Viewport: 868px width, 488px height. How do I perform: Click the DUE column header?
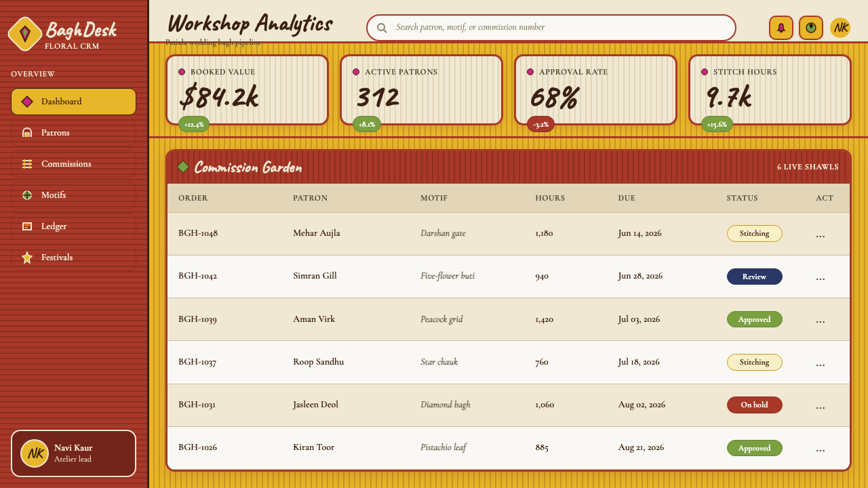click(627, 198)
